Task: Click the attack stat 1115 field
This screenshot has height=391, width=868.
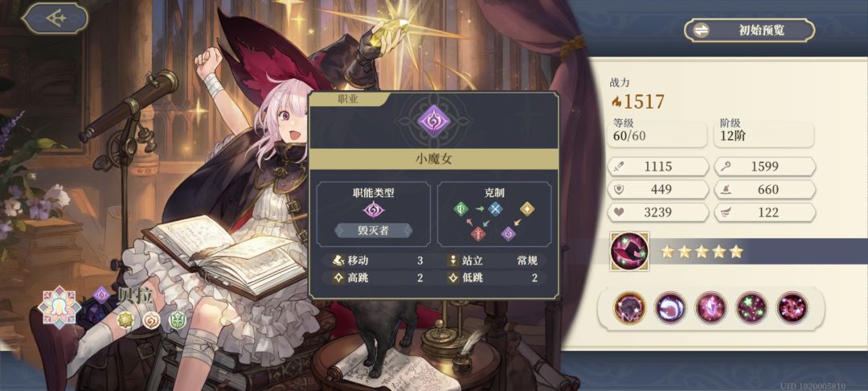Action: tap(657, 167)
